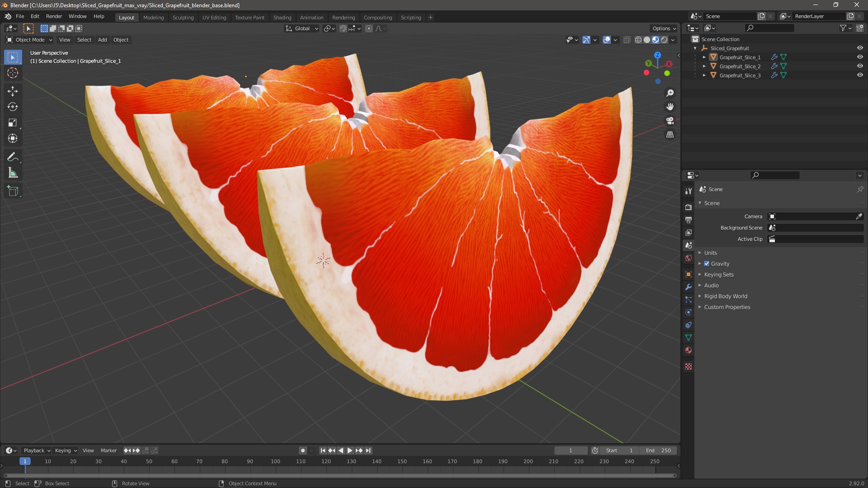Open Texture properties checker tab
This screenshot has height=488, width=868.
coord(689,366)
